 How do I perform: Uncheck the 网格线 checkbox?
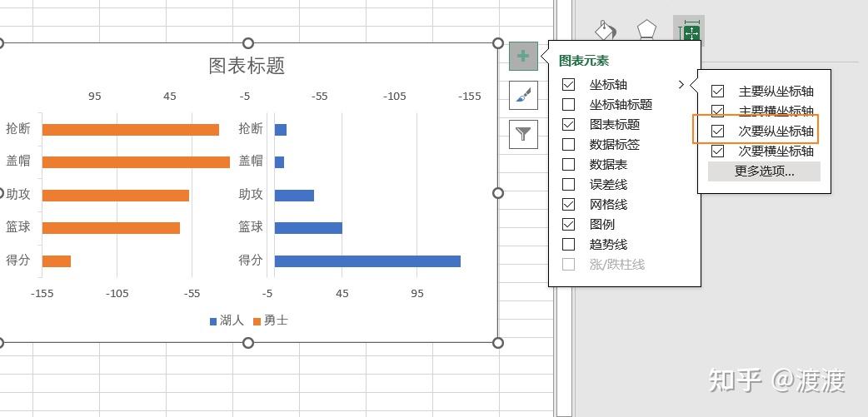point(568,204)
